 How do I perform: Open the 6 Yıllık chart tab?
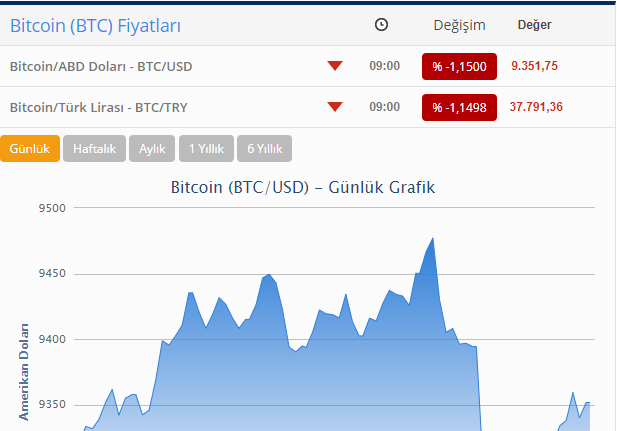point(264,148)
